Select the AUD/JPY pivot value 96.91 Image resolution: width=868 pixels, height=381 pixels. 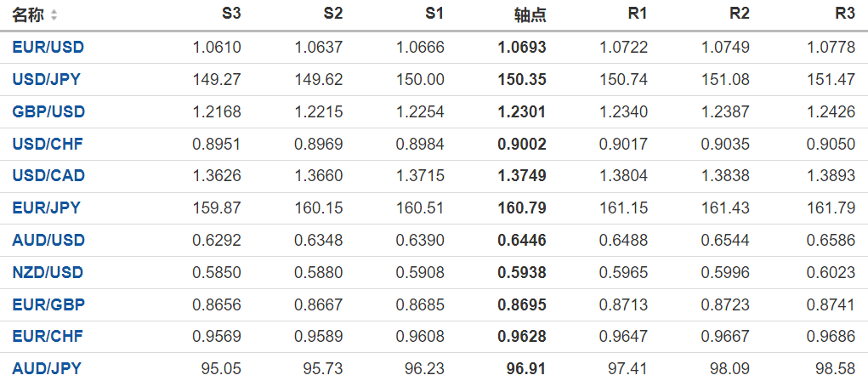point(526,368)
